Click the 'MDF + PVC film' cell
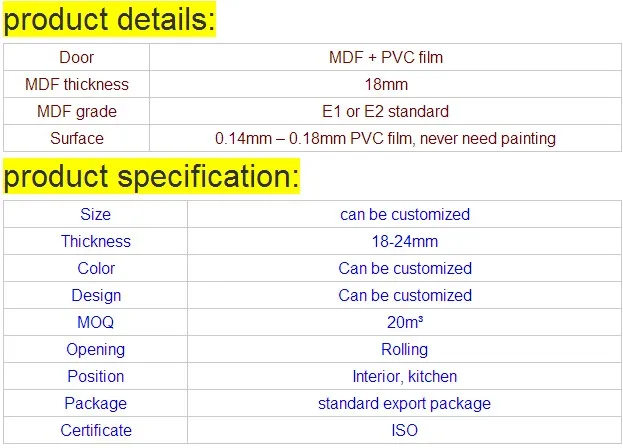The image size is (623, 448). pos(385,57)
